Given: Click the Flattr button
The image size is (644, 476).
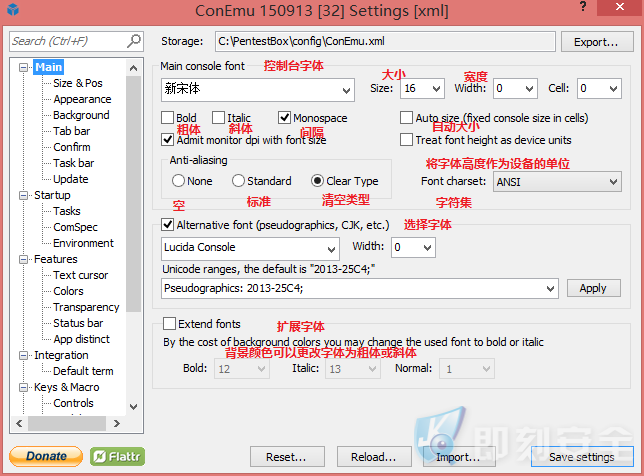Looking at the screenshot, I should [x=117, y=456].
